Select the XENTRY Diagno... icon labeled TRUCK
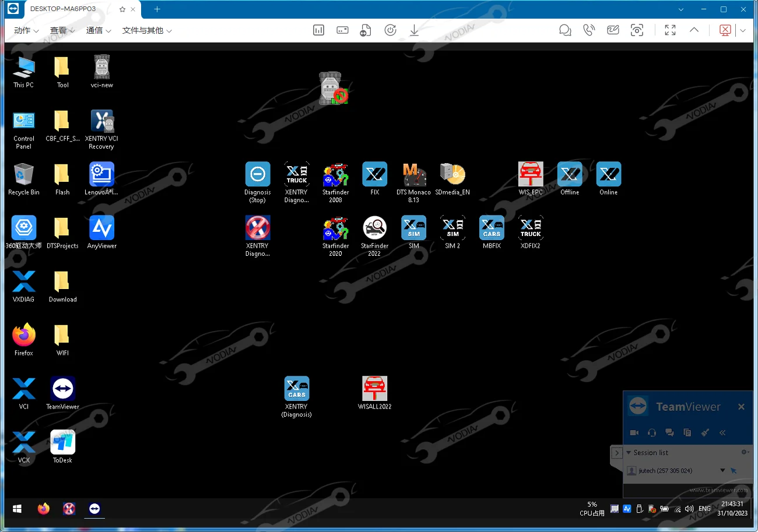The height and width of the screenshot is (532, 758). pyautogui.click(x=297, y=174)
